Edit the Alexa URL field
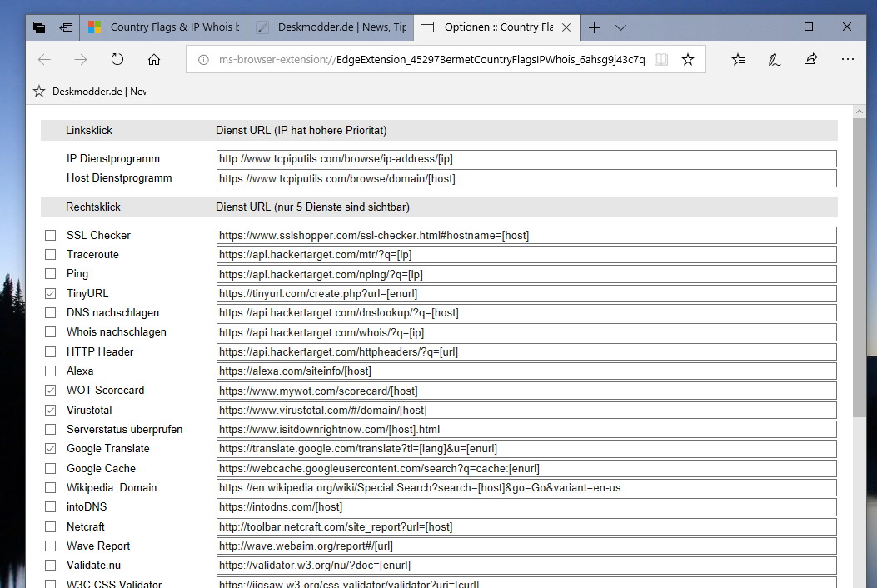Image resolution: width=877 pixels, height=588 pixels. click(x=526, y=371)
